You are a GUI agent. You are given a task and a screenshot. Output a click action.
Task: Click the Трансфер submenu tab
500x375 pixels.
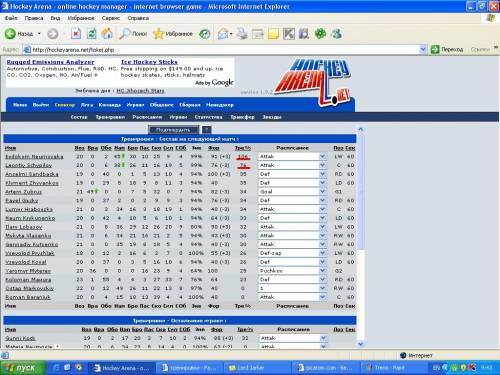pyautogui.click(x=242, y=117)
